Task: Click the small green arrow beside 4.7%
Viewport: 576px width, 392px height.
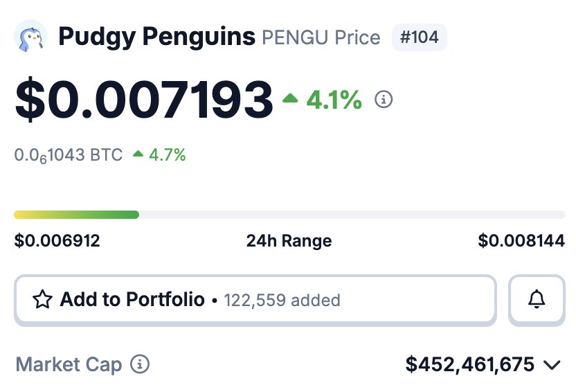Action: tap(138, 154)
